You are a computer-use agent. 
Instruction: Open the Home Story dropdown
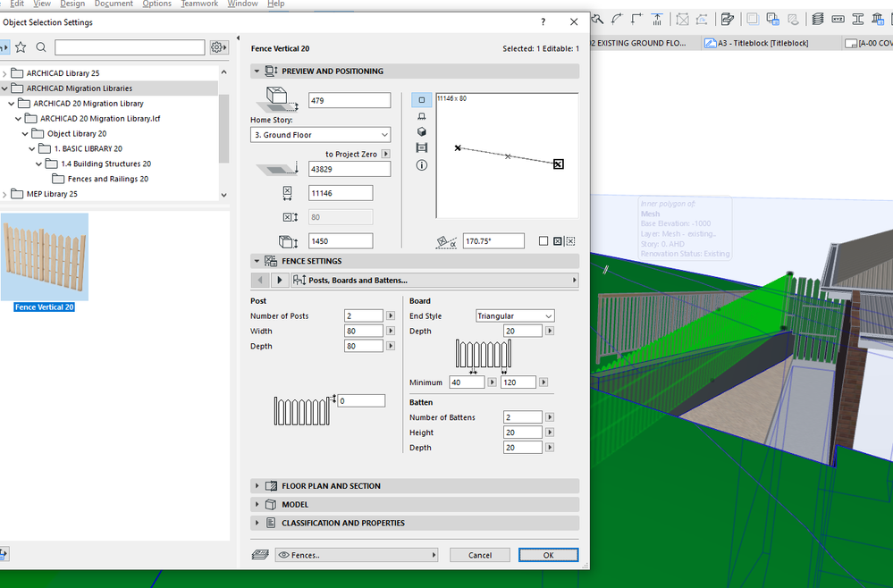(x=321, y=135)
